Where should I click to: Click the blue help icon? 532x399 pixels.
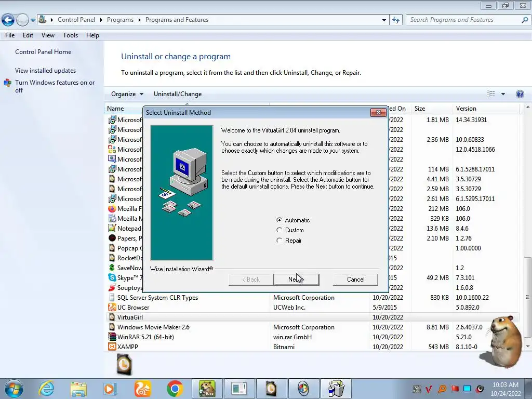520,94
